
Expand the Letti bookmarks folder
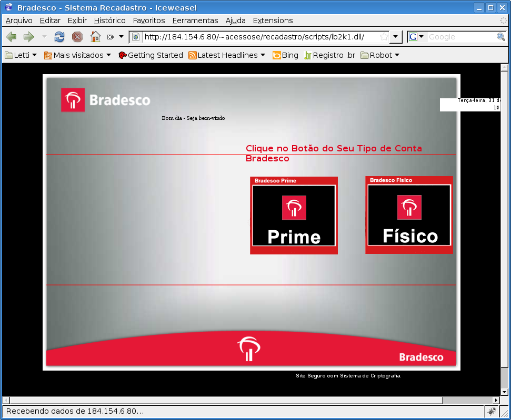tap(21, 55)
